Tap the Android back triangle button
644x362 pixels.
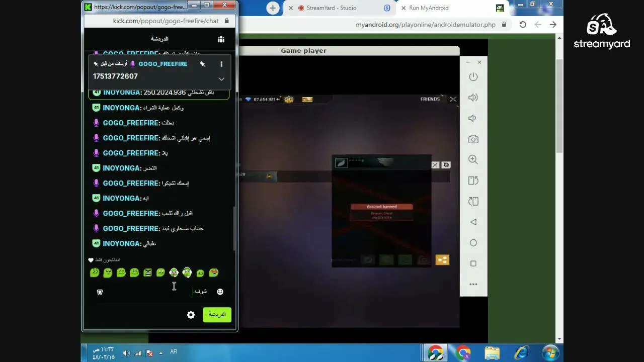pyautogui.click(x=473, y=222)
